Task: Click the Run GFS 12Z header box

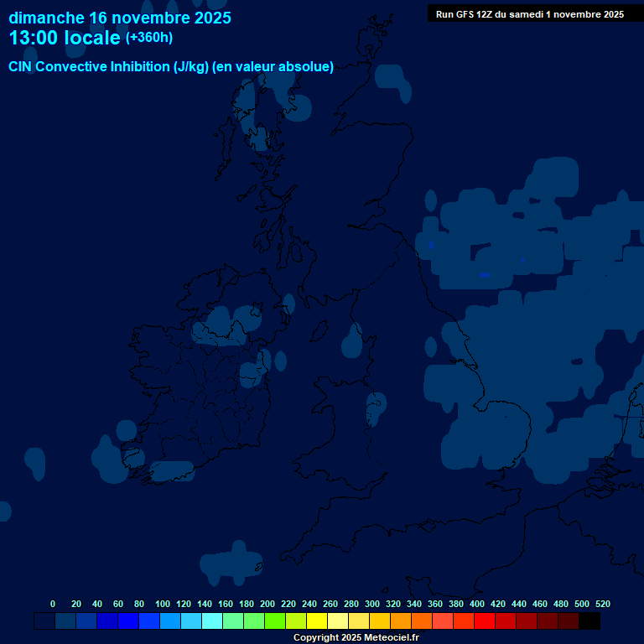Action: [x=529, y=14]
